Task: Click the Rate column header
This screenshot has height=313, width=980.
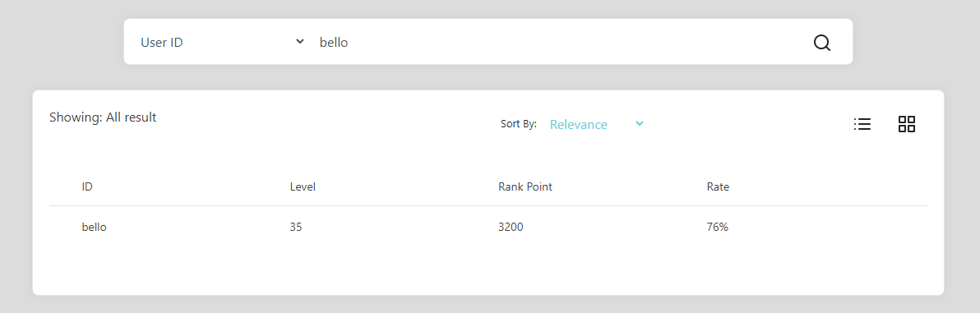Action: tap(718, 186)
